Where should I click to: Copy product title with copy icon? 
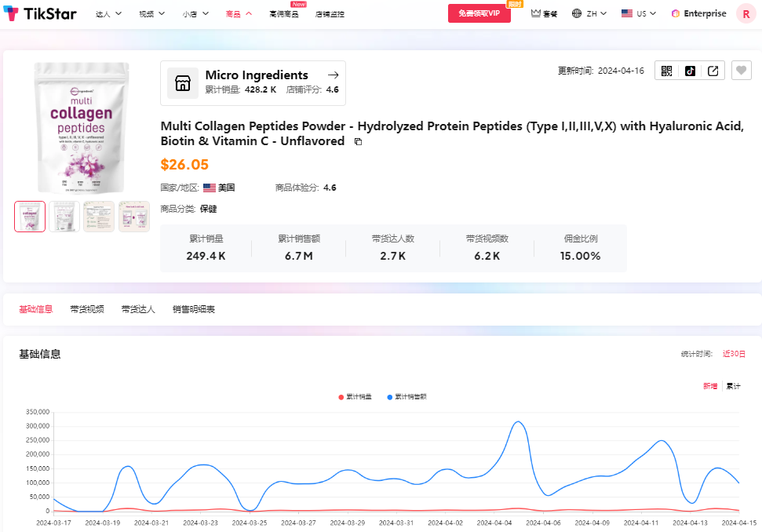click(358, 142)
